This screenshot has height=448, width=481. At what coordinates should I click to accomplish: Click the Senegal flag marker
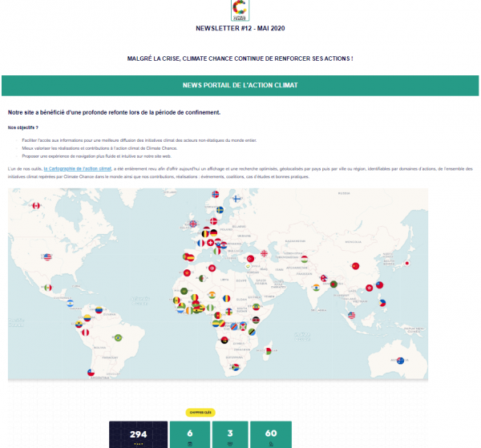pyautogui.click(x=176, y=301)
